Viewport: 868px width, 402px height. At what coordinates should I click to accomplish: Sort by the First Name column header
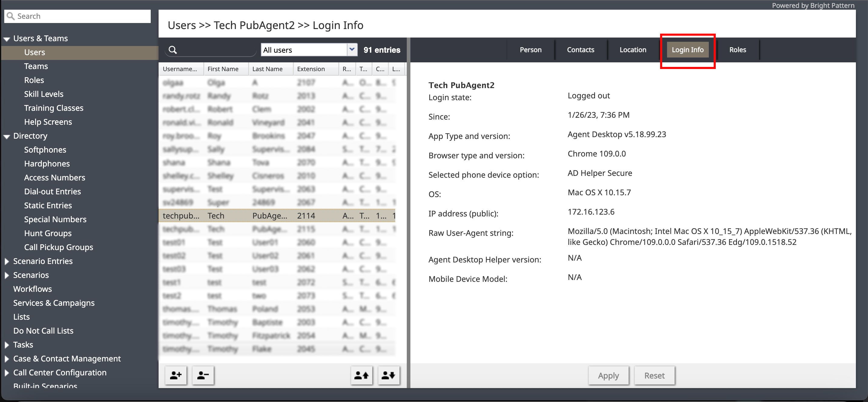coord(226,69)
